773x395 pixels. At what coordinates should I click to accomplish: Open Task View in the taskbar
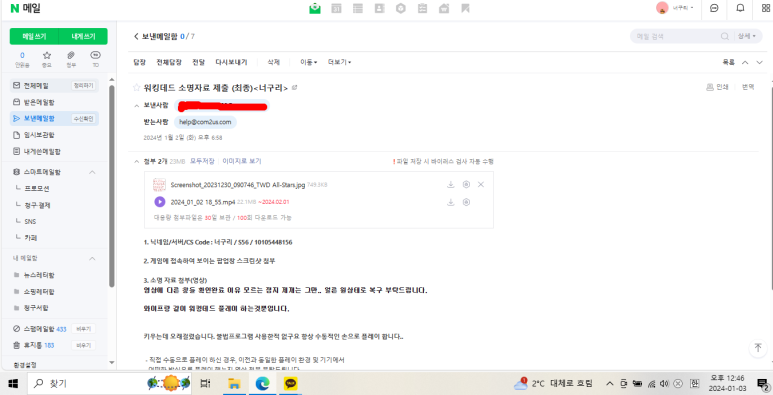coord(206,384)
